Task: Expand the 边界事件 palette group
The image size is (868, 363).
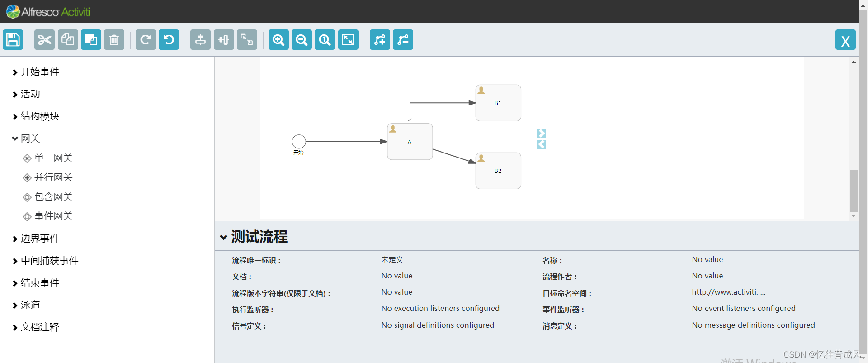Action: [x=36, y=239]
